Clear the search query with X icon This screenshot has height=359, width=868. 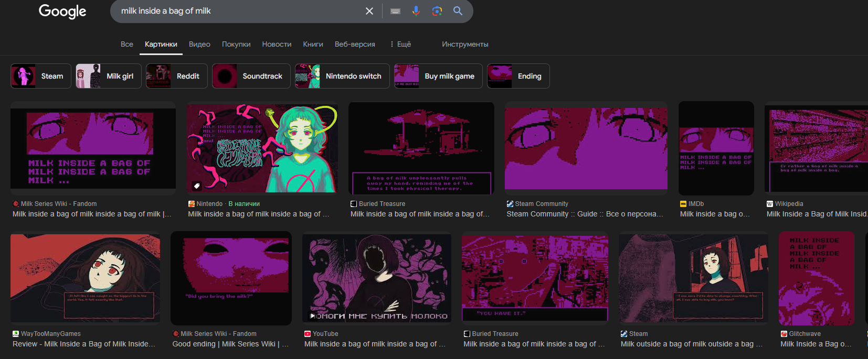coord(369,11)
